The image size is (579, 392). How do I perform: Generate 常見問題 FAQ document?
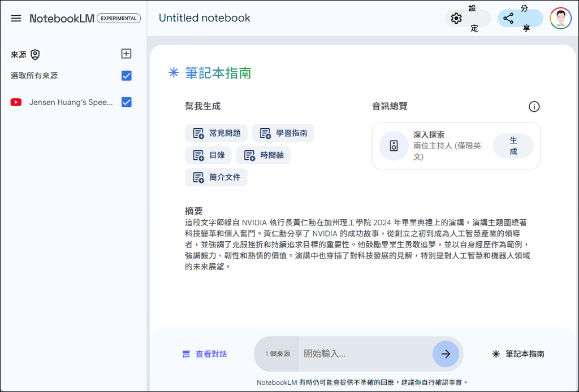point(216,133)
